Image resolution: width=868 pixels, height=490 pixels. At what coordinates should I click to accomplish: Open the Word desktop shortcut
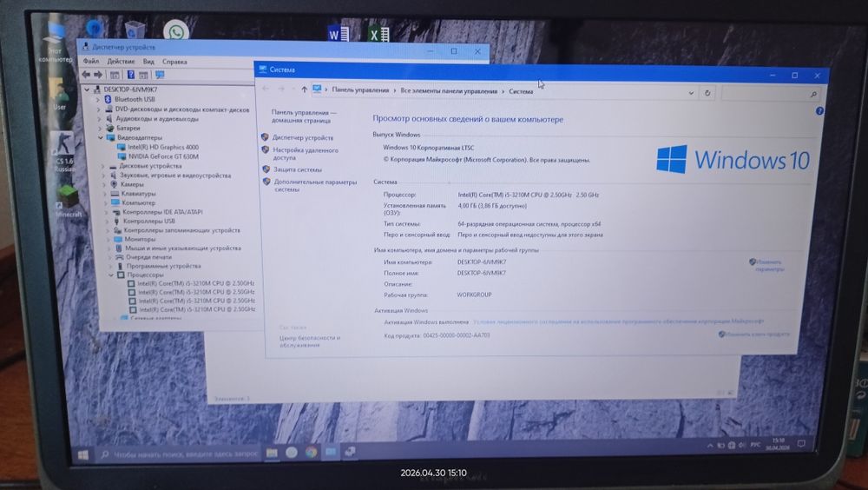coord(339,34)
